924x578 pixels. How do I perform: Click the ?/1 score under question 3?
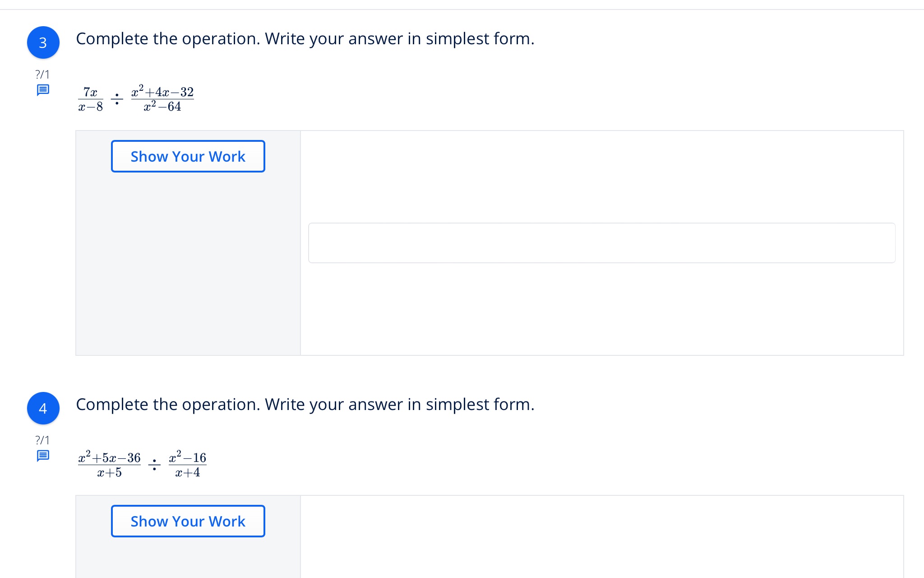pyautogui.click(x=42, y=74)
